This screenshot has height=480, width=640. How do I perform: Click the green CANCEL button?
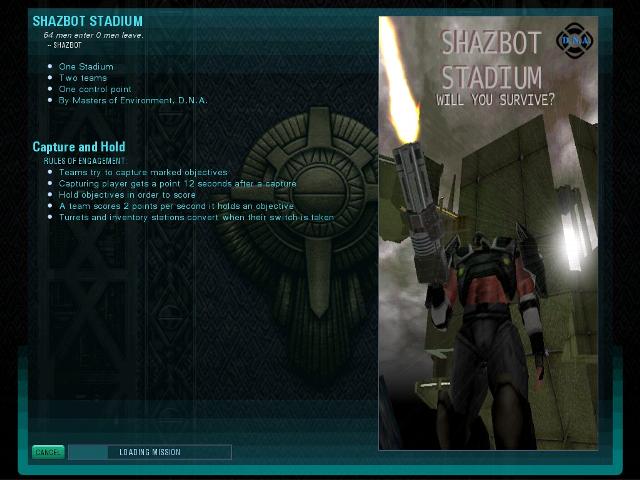click(48, 452)
